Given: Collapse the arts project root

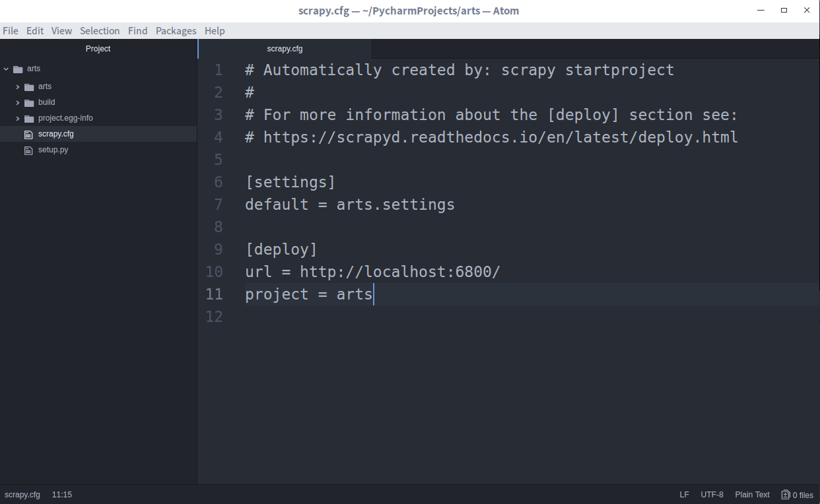Looking at the screenshot, I should pyautogui.click(x=6, y=69).
